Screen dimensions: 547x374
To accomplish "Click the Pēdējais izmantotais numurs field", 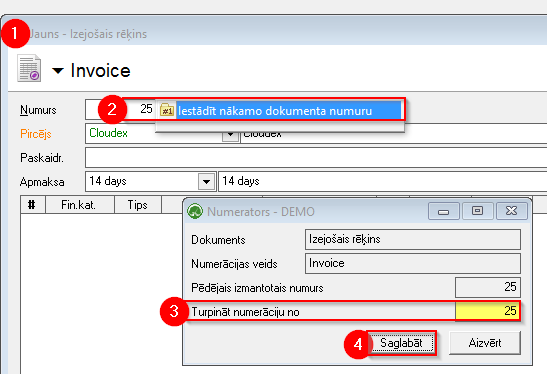I will pyautogui.click(x=488, y=287).
